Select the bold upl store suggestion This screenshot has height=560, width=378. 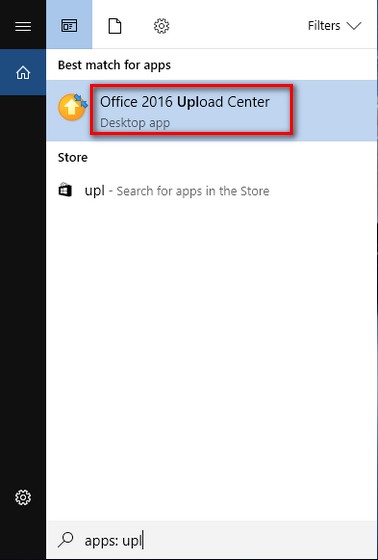tap(94, 191)
